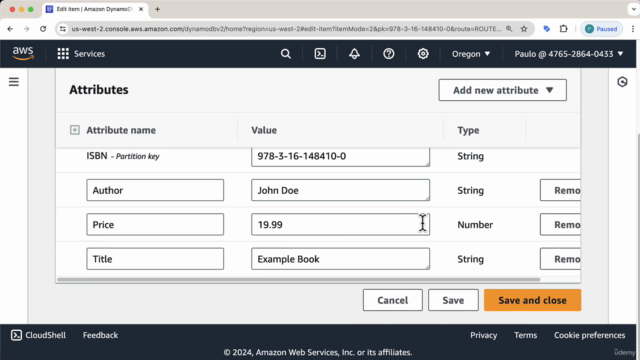This screenshot has width=640, height=360.
Task: Open the settings gear in AWS header
Action: coord(423,53)
